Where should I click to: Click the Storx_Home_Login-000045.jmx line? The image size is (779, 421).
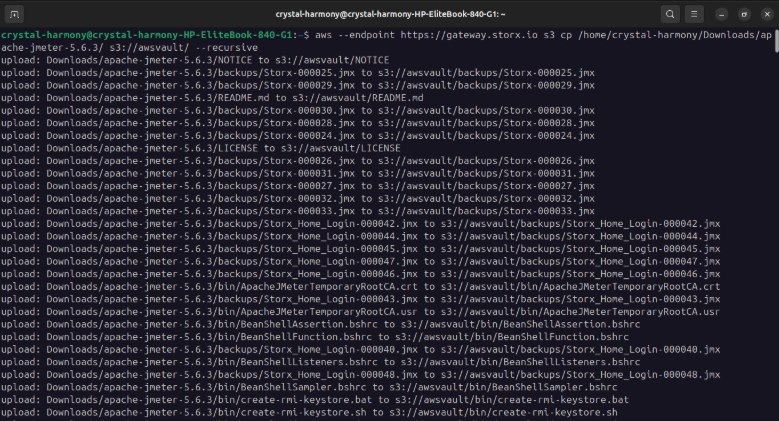pos(361,249)
